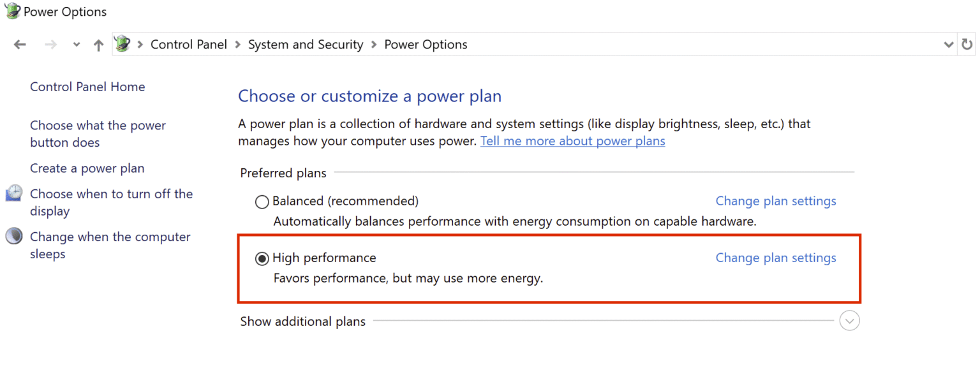This screenshot has height=389, width=980.
Task: Click the Power Options icon in the title bar
Action: point(11,10)
